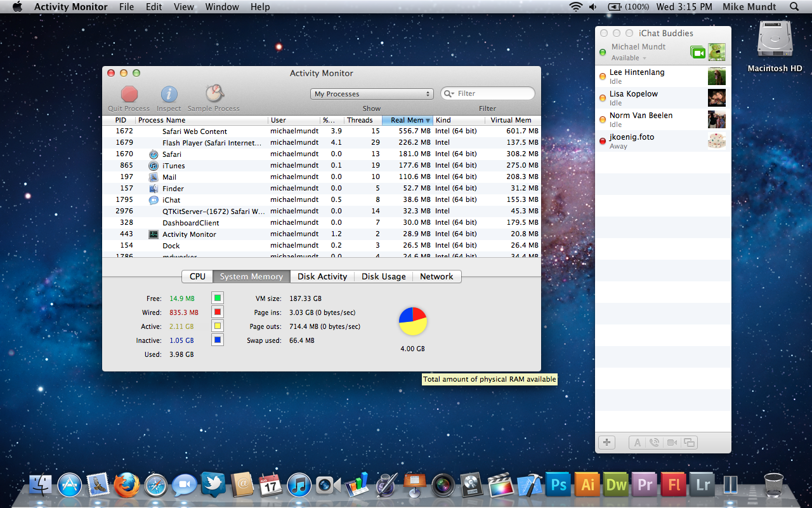Screen dimensions: 812x508
Task: Click the Inspect info icon
Action: pyautogui.click(x=169, y=95)
